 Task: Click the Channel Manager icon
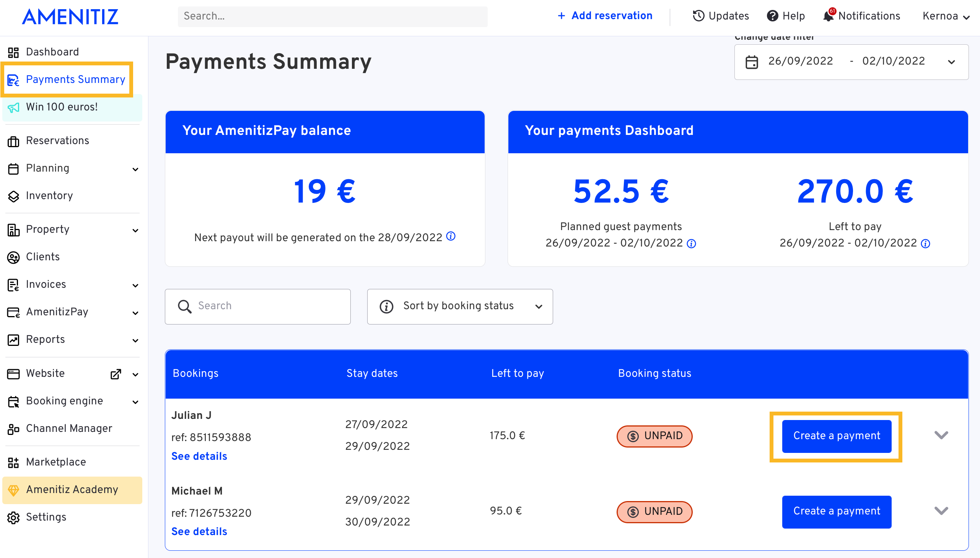tap(13, 429)
